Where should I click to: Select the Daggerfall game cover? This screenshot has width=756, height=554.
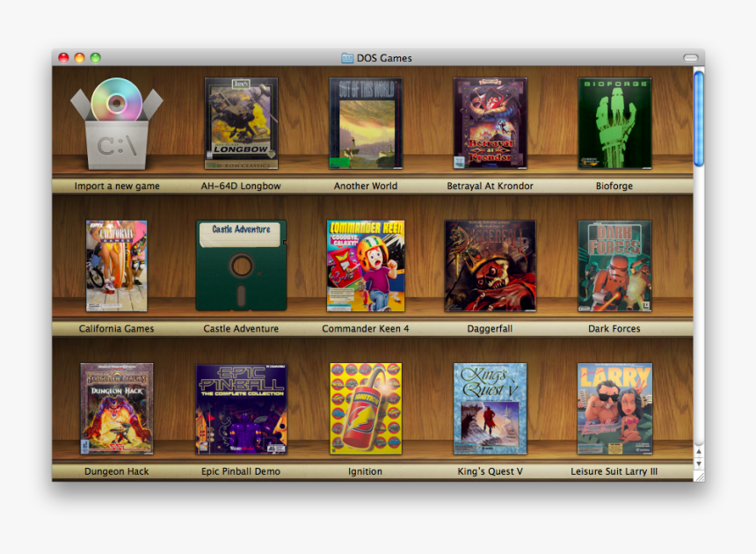click(x=490, y=266)
